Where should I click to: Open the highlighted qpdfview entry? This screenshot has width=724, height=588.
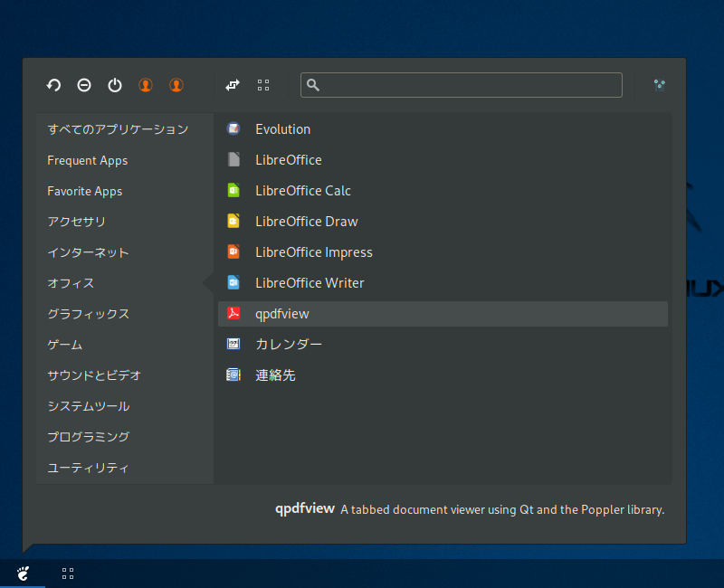tap(443, 314)
